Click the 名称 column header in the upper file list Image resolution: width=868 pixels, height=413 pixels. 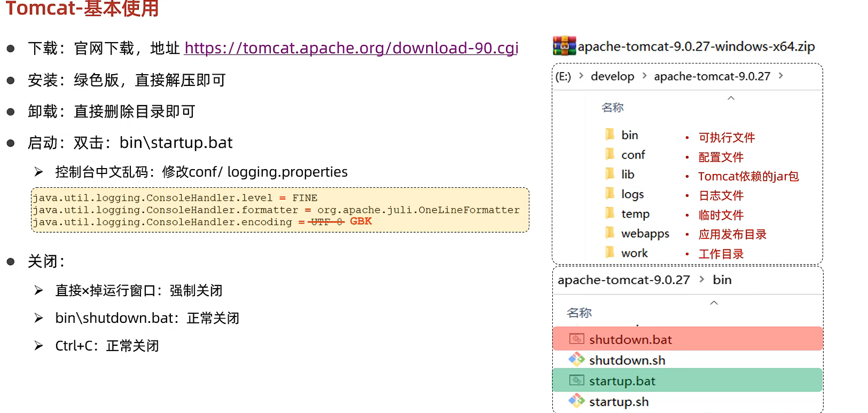point(613,107)
